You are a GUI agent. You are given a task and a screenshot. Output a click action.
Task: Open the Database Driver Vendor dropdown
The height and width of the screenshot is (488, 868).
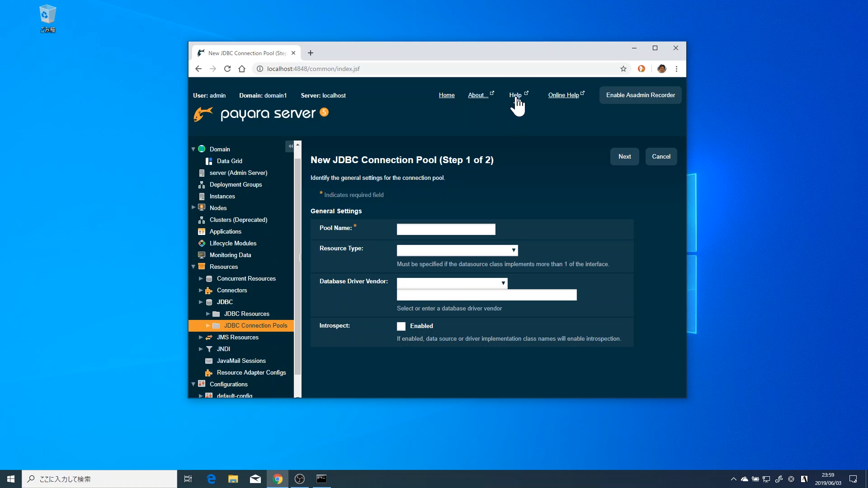[x=452, y=283]
